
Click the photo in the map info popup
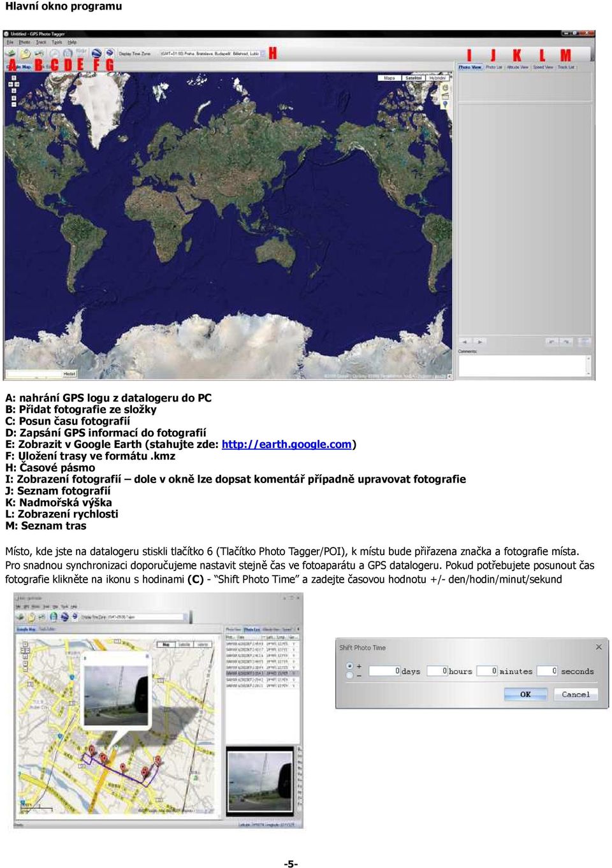pos(116,696)
